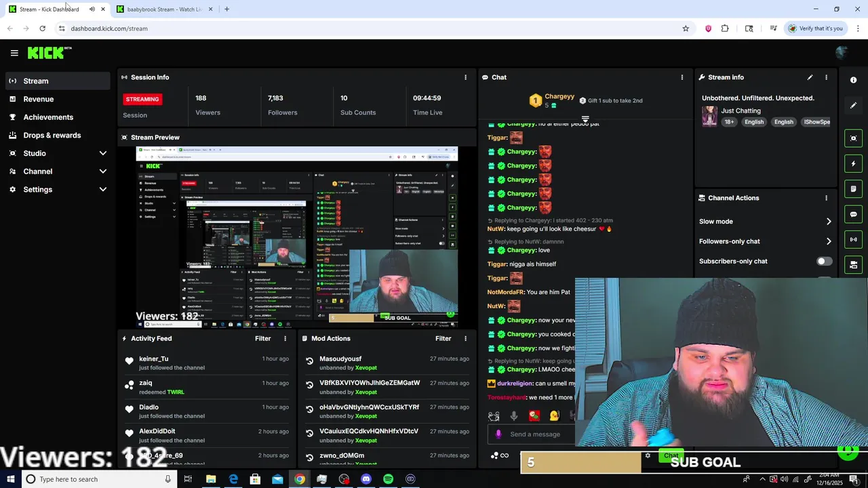The height and width of the screenshot is (488, 868).
Task: Open File Explorer from taskbar
Action: (211, 479)
